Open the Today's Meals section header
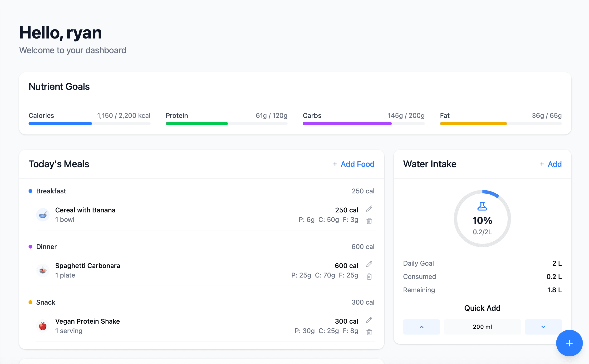Image resolution: width=589 pixels, height=364 pixels. (59, 164)
